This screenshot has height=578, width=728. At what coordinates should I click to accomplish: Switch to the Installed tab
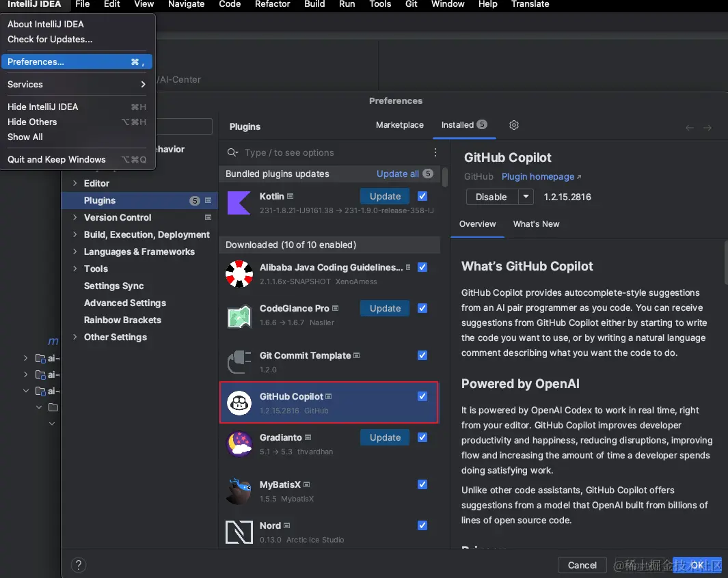[464, 125]
